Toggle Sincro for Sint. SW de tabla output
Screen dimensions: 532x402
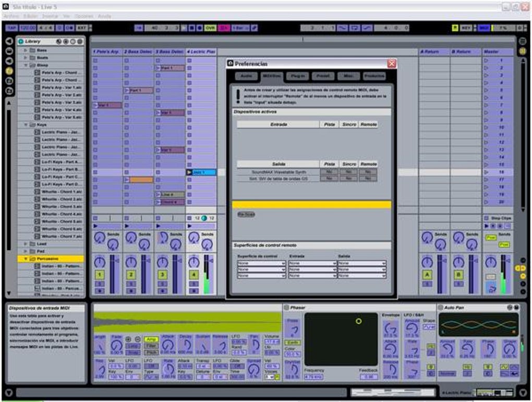(x=349, y=179)
